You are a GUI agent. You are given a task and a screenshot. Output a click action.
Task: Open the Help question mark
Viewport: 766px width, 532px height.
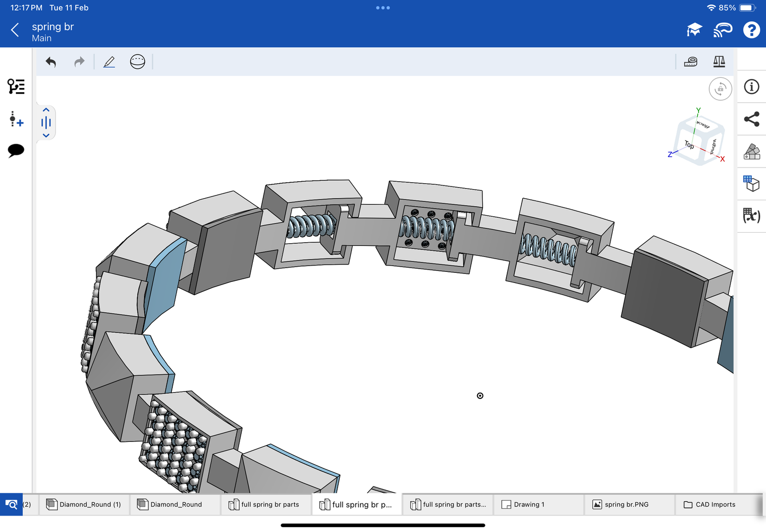point(751,30)
